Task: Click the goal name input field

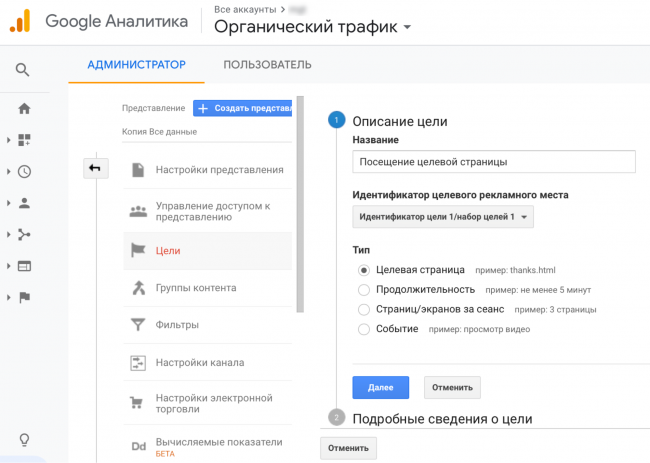Action: (x=494, y=162)
